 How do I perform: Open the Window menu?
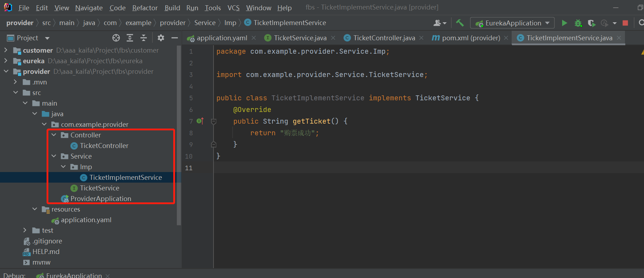(x=259, y=8)
